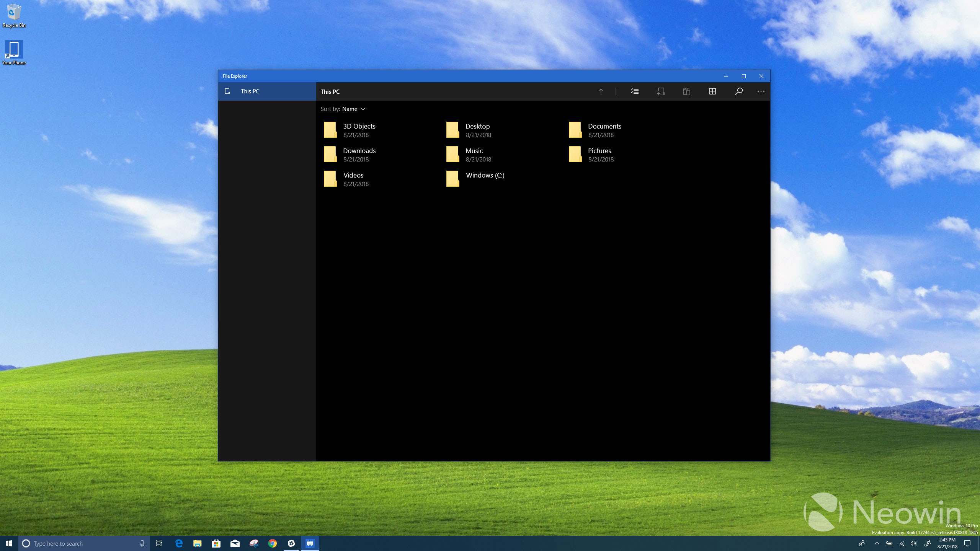Click the Paste icon in the toolbar
Screen dimensions: 980x551
pyautogui.click(x=686, y=91)
